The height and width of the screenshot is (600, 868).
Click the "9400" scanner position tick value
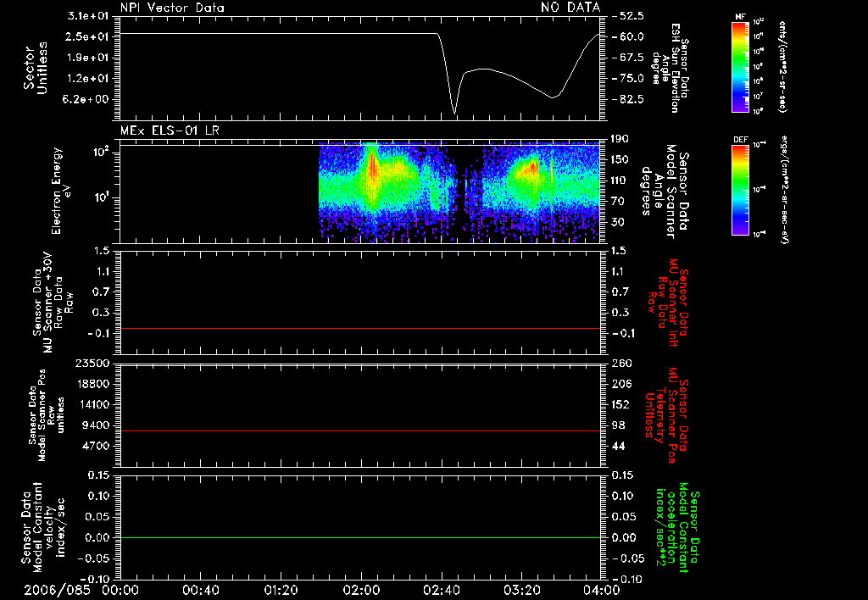pyautogui.click(x=95, y=425)
